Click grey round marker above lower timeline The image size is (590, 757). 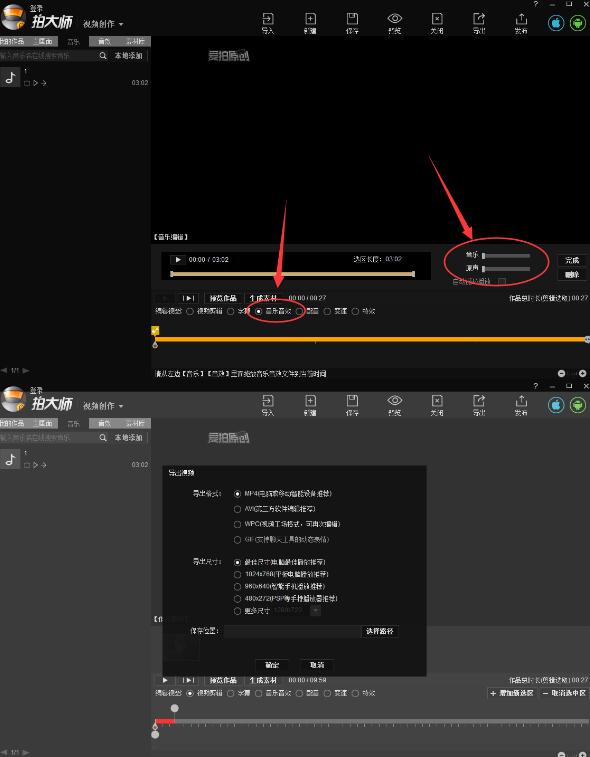[174, 708]
